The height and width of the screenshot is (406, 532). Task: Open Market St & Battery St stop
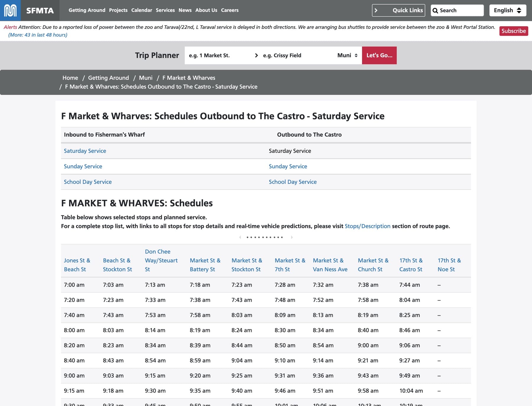tap(205, 265)
